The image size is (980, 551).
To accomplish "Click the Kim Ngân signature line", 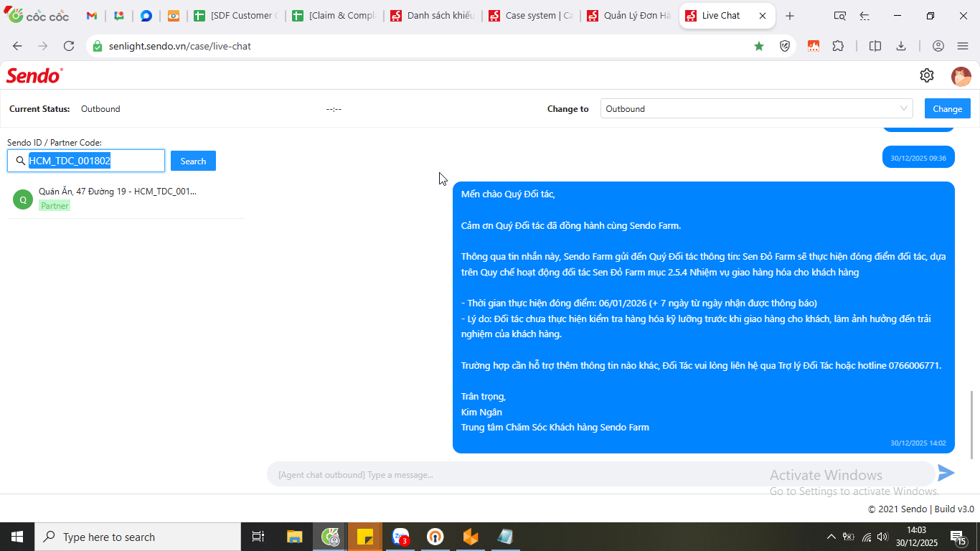I will (481, 412).
